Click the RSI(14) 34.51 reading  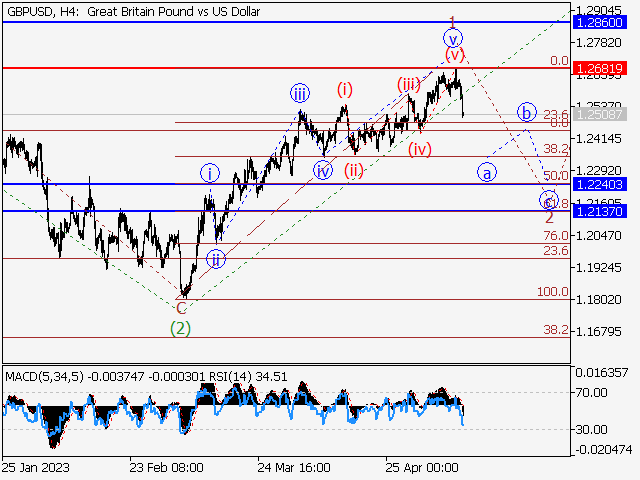click(249, 376)
